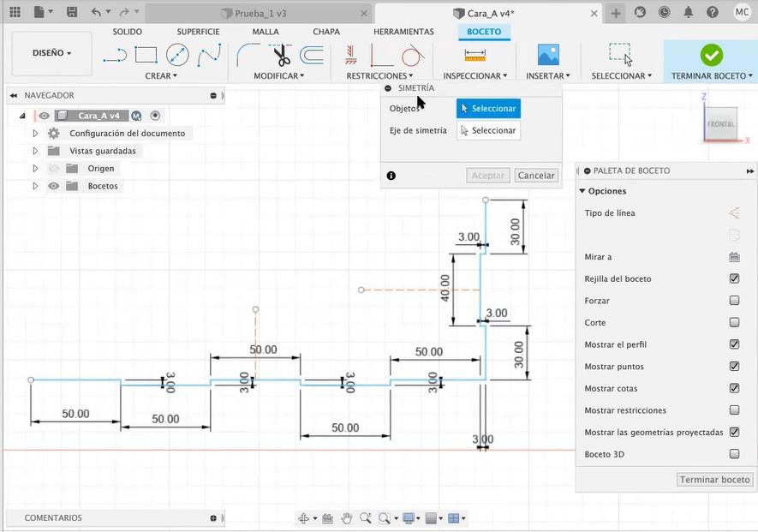The height and width of the screenshot is (532, 758).
Task: Click the info icon in Simetría dialog
Action: pos(391,176)
